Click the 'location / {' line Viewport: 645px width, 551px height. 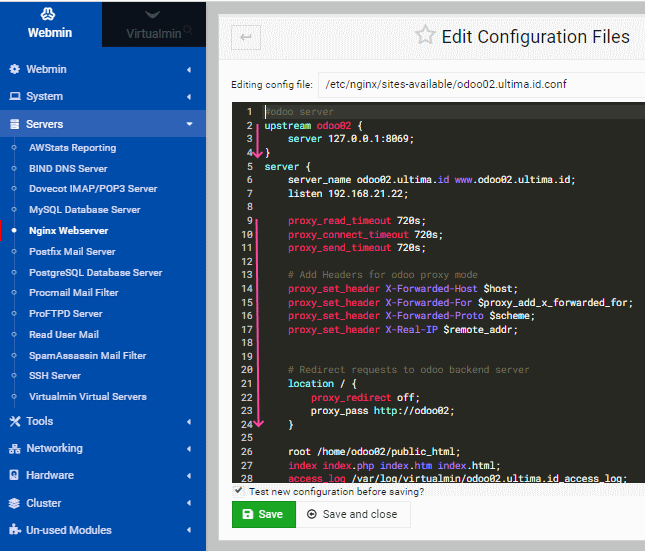322,384
